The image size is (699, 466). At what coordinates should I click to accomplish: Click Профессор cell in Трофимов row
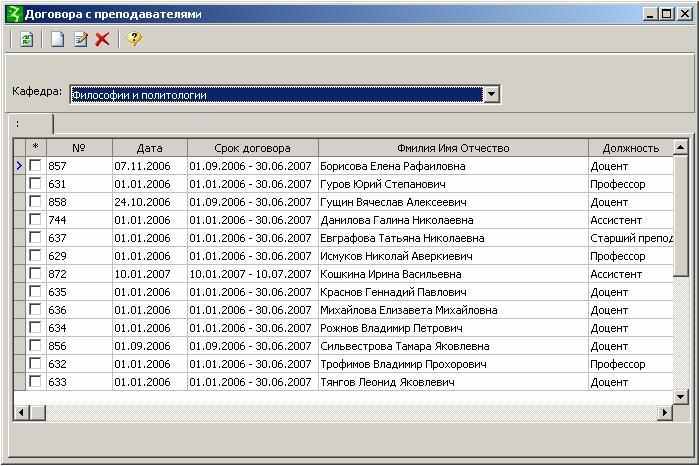(x=630, y=364)
